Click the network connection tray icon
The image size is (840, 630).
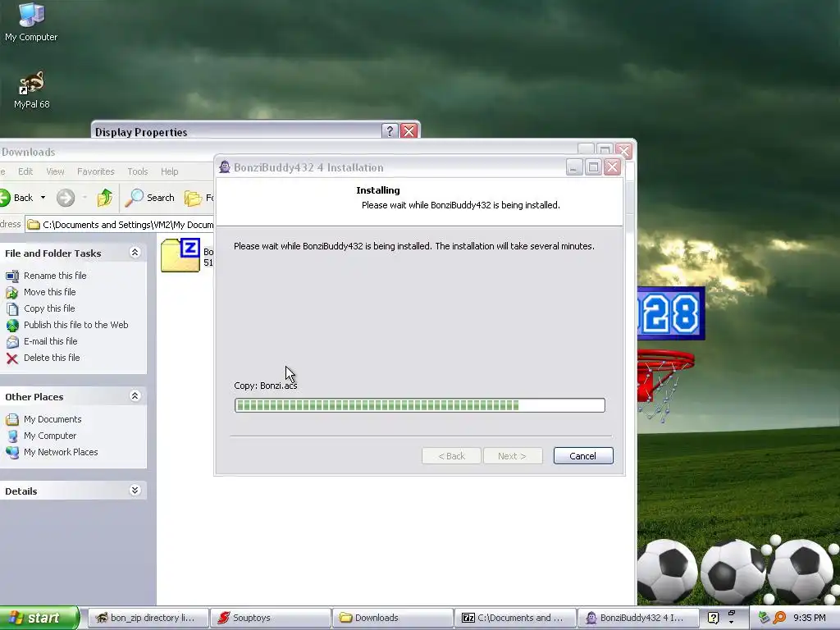[764, 618]
